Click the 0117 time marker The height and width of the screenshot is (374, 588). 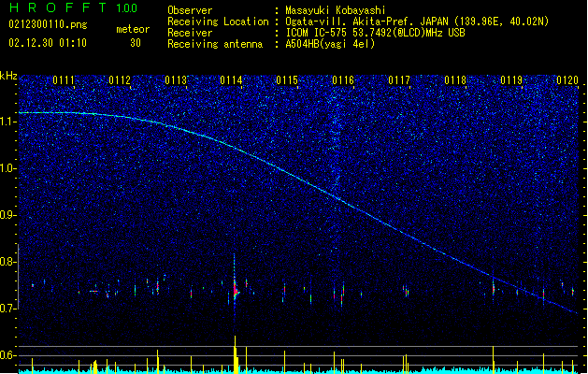[399, 80]
